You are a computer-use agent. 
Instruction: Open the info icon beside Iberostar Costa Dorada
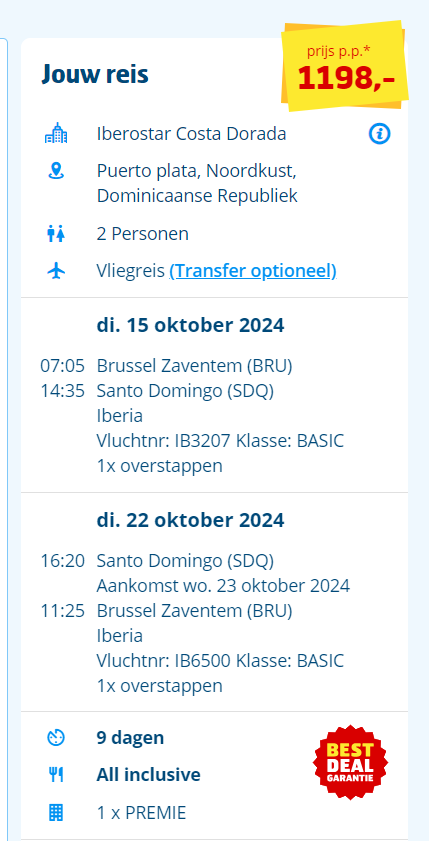tap(380, 134)
